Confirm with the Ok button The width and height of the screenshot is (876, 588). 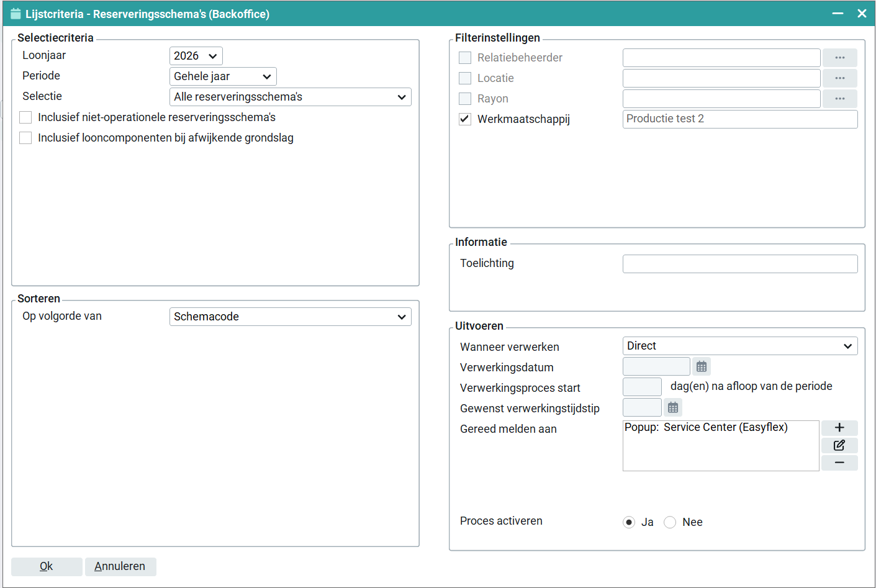point(47,566)
